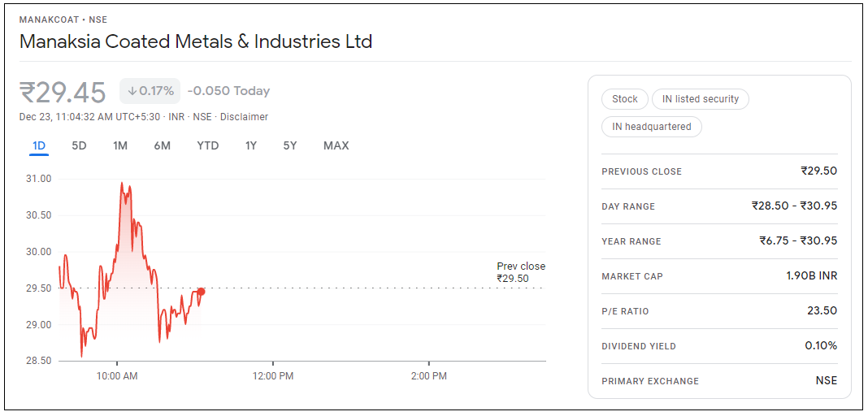
Task: Open the 6M chart range tab
Action: point(163,146)
